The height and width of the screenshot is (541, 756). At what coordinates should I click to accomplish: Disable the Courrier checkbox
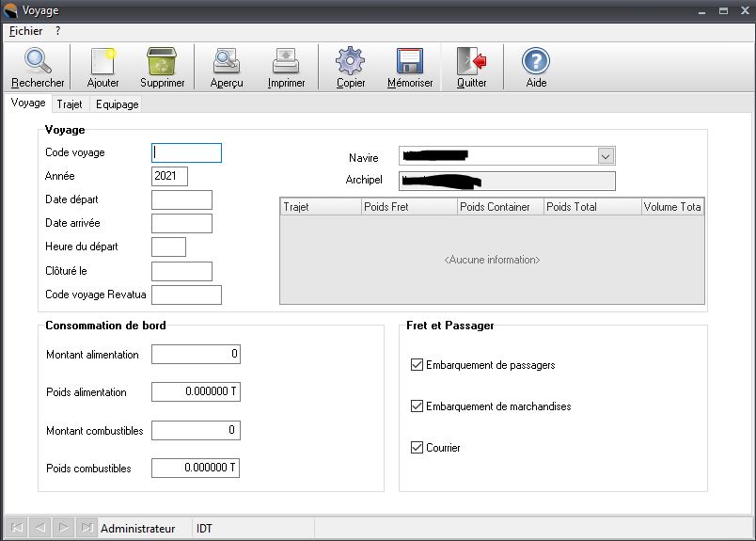(417, 448)
